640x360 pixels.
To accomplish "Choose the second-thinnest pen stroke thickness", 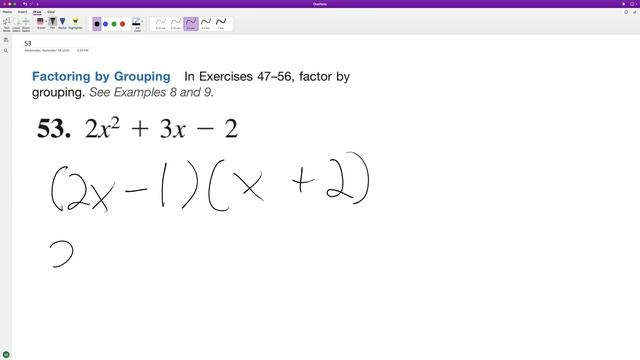I will click(x=176, y=24).
